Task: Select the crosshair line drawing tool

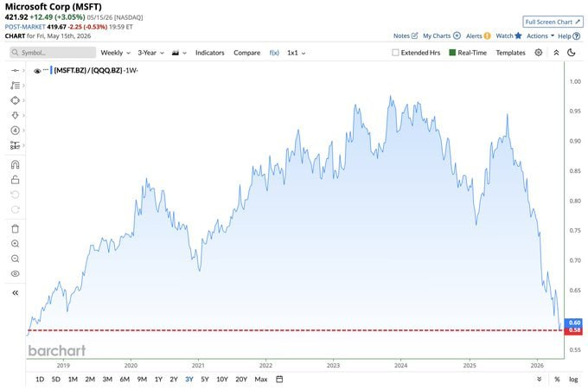Action: [x=15, y=71]
